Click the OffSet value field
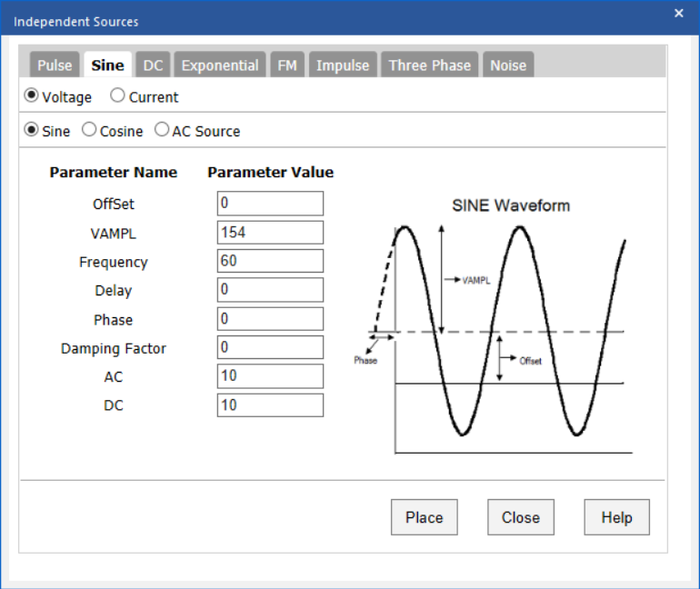This screenshot has height=589, width=700. pyautogui.click(x=270, y=204)
